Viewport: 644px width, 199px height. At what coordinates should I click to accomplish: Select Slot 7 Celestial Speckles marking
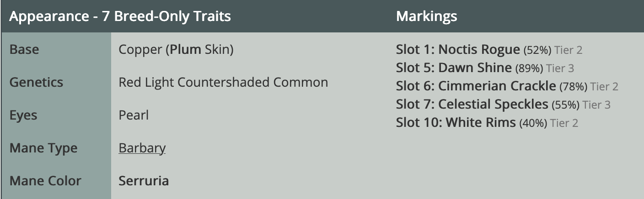click(472, 105)
